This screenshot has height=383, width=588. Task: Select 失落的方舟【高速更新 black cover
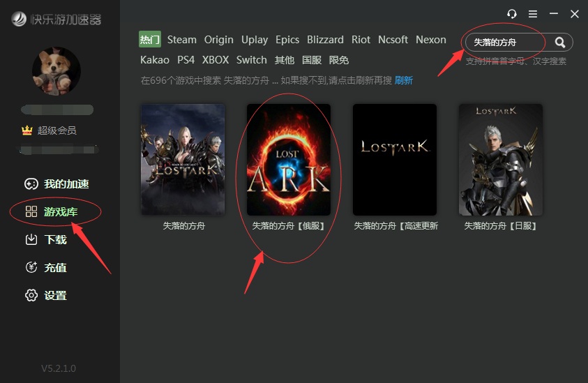point(395,160)
